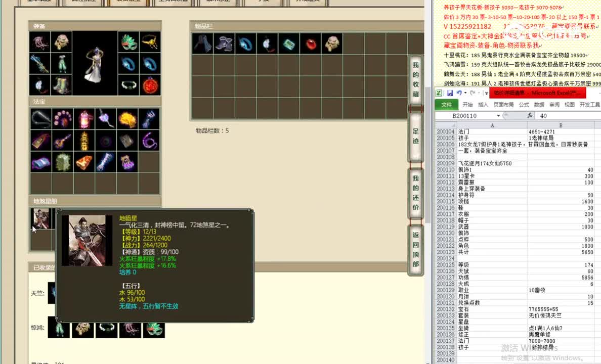Click the Excel Save icon
The height and width of the screenshot is (364, 601).
pyautogui.click(x=450, y=93)
